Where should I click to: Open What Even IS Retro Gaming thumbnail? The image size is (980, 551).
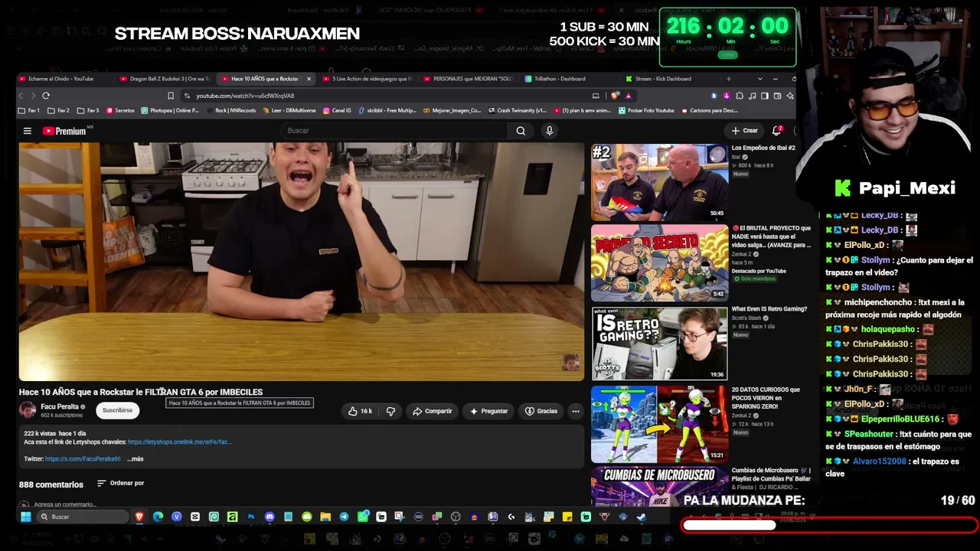tap(659, 343)
